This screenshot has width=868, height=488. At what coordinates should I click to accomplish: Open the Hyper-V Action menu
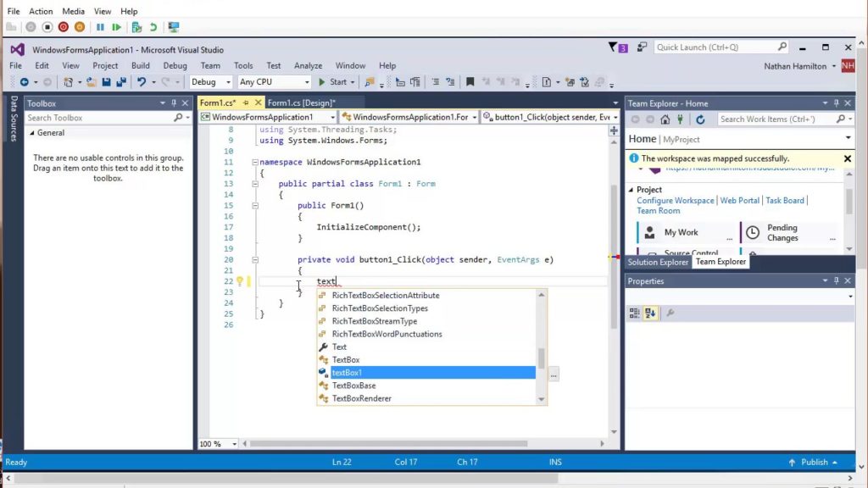point(41,11)
